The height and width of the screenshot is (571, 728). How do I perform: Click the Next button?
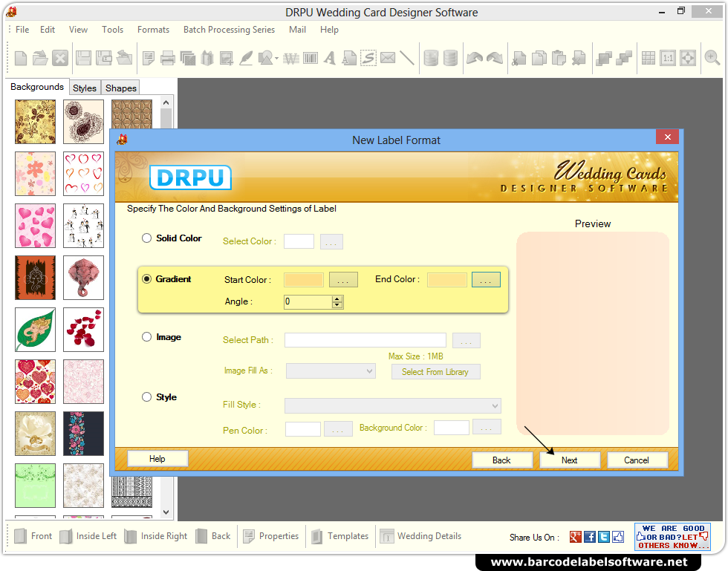coord(570,460)
